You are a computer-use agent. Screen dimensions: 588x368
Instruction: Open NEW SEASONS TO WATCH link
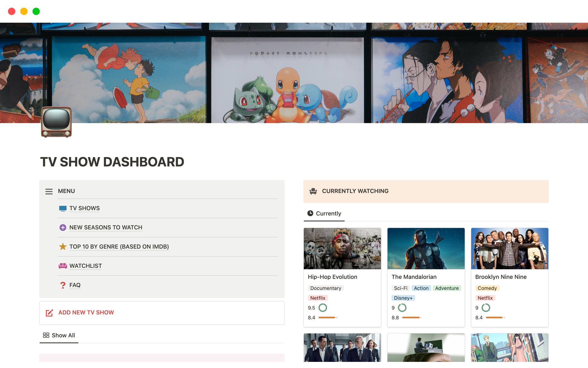pos(106,228)
